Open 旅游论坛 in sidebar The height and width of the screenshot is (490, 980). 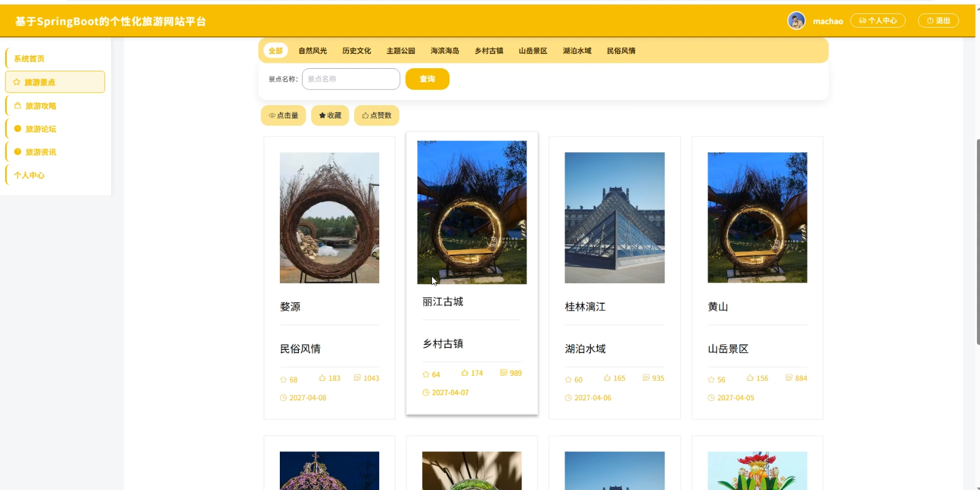tap(41, 129)
